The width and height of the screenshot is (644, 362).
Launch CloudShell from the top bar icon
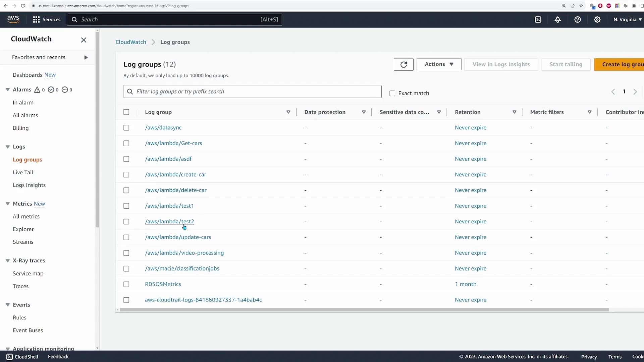tap(538, 19)
